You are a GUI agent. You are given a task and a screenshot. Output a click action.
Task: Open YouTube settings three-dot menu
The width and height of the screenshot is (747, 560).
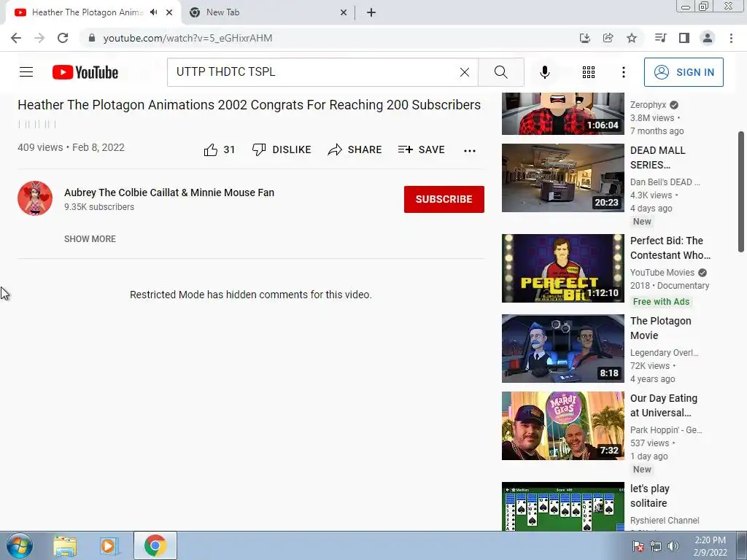point(623,72)
